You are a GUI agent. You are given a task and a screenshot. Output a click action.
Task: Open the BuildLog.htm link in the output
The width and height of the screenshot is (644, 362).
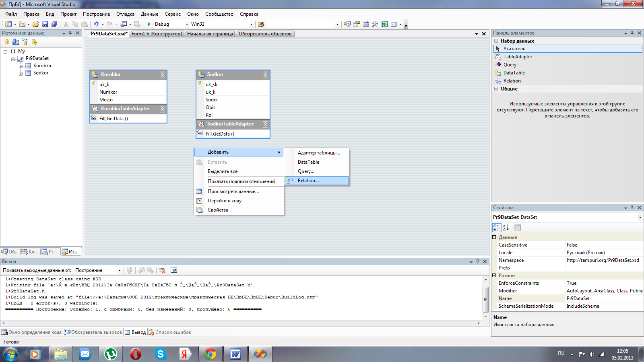(x=197, y=297)
